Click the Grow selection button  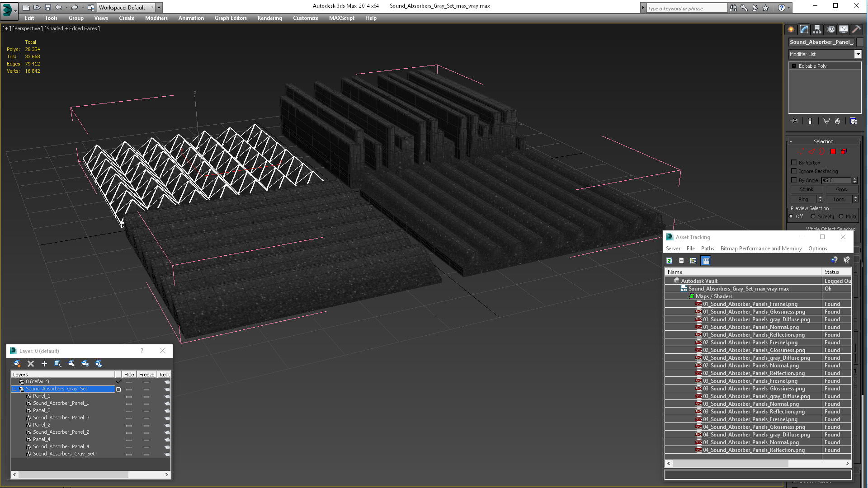click(841, 189)
